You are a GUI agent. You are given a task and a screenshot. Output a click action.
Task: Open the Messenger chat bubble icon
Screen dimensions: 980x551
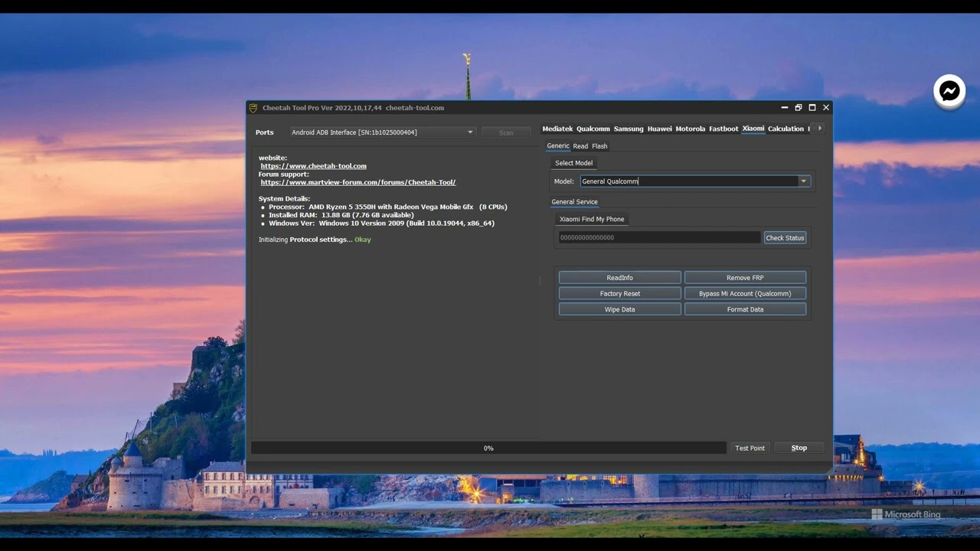pyautogui.click(x=949, y=91)
